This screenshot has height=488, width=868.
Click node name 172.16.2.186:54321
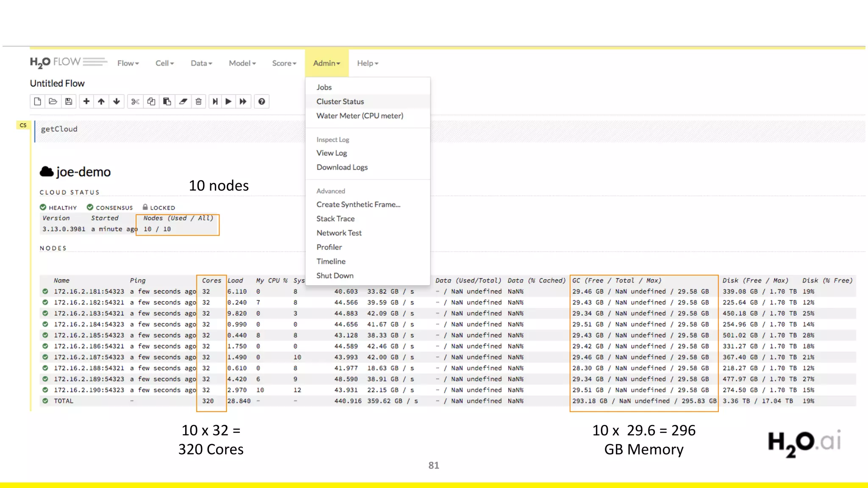pyautogui.click(x=89, y=346)
